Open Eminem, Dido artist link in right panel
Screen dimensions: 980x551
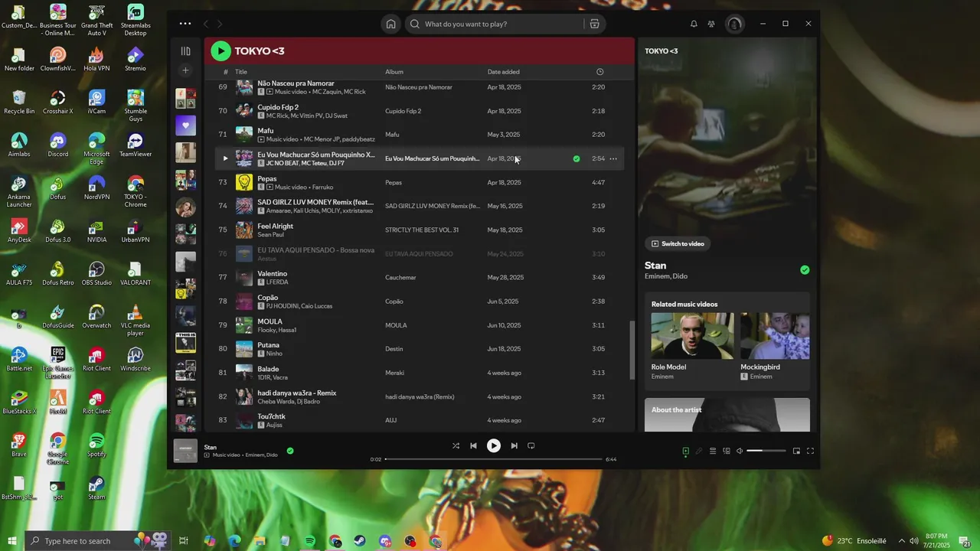coord(666,276)
